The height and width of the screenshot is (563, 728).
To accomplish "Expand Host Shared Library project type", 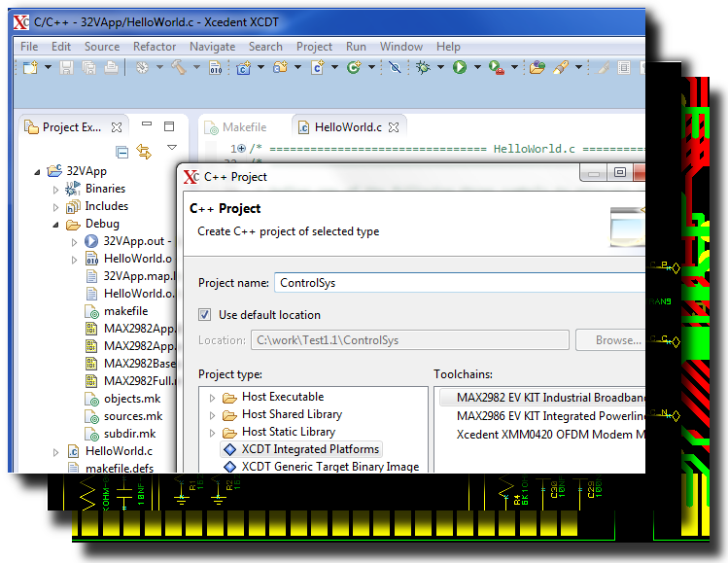I will tap(212, 415).
